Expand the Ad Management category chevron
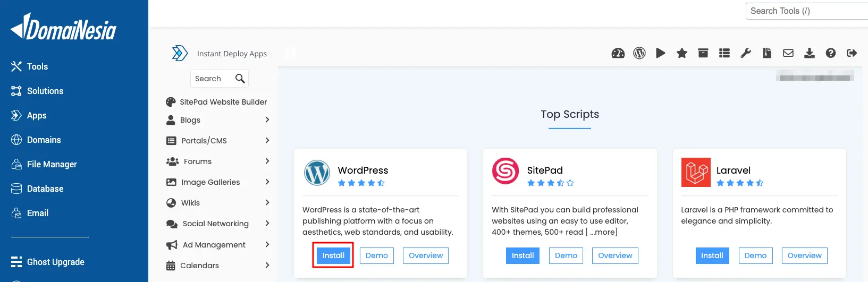 point(267,244)
